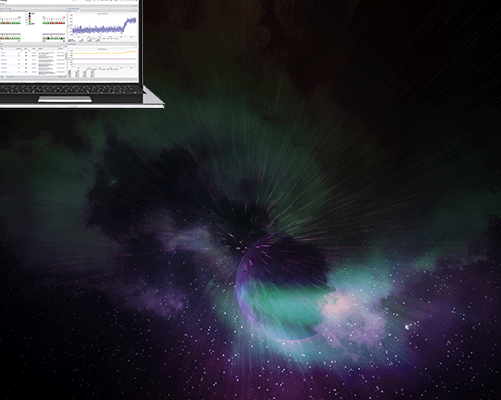Image resolution: width=501 pixels, height=400 pixels.
Task: Click the first red status square in table
Action: tap(26, 53)
